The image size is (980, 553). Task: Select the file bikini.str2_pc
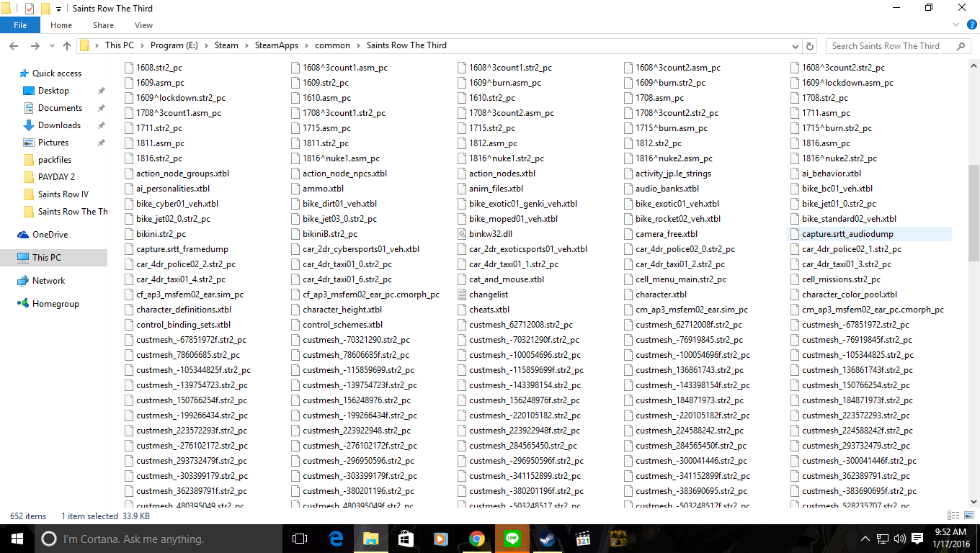click(161, 234)
